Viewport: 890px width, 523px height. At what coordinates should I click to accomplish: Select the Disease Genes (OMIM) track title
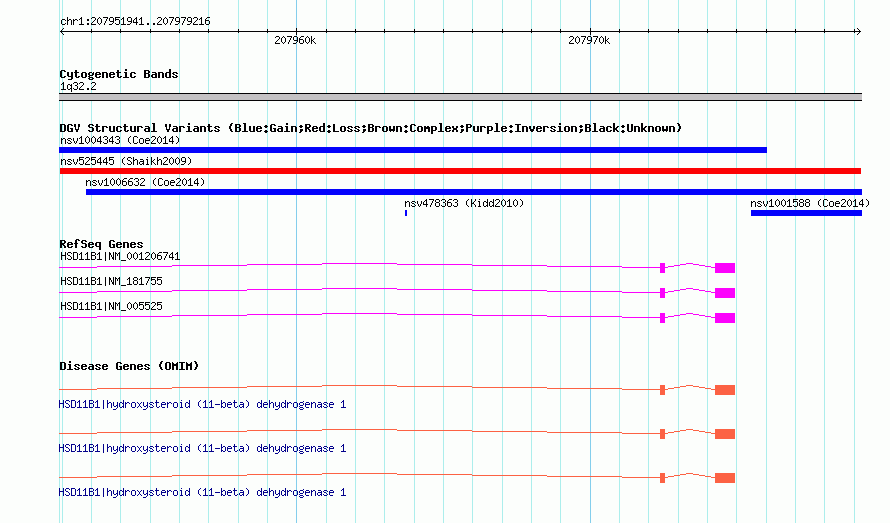[129, 366]
